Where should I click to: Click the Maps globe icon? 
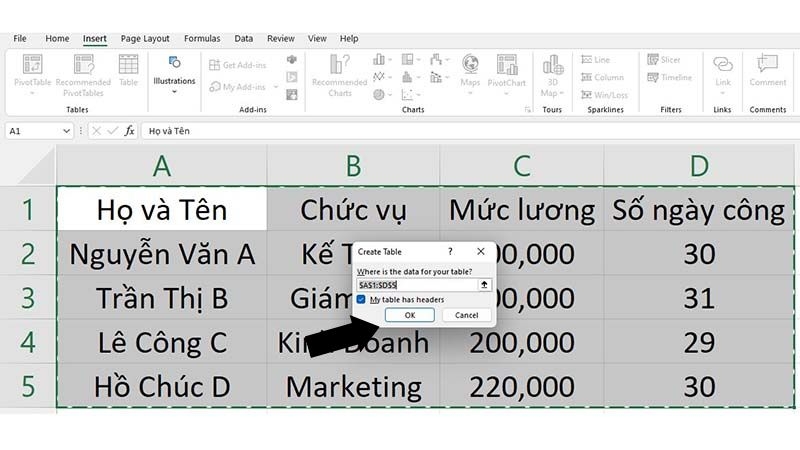[x=470, y=65]
